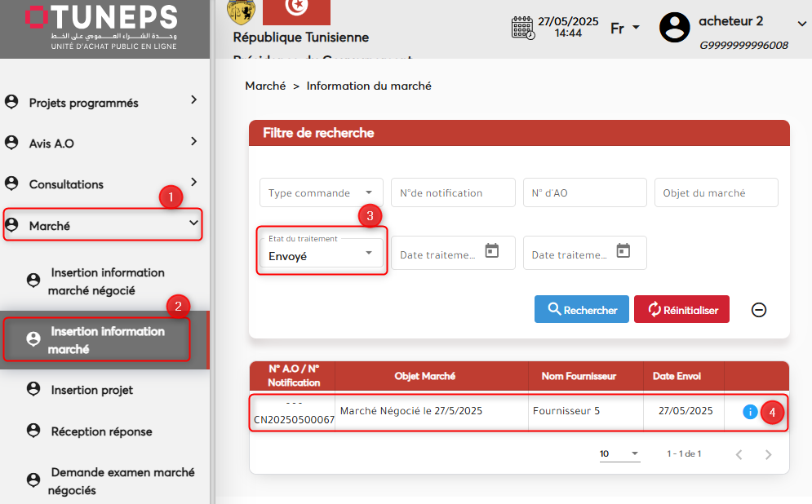Select Réception réponse in the sidebar
The height and width of the screenshot is (504, 812).
[x=101, y=431]
